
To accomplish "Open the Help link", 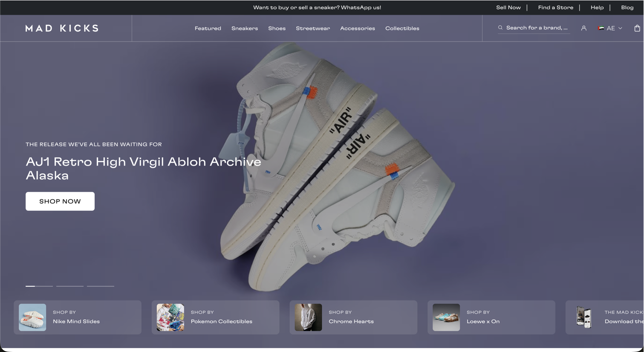I will pyautogui.click(x=597, y=8).
